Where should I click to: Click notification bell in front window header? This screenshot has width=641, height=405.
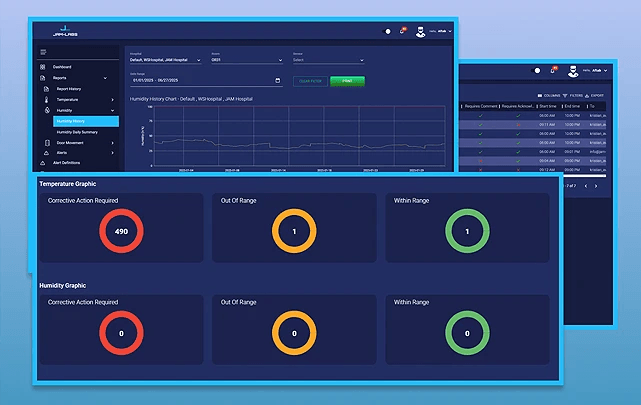tap(403, 31)
